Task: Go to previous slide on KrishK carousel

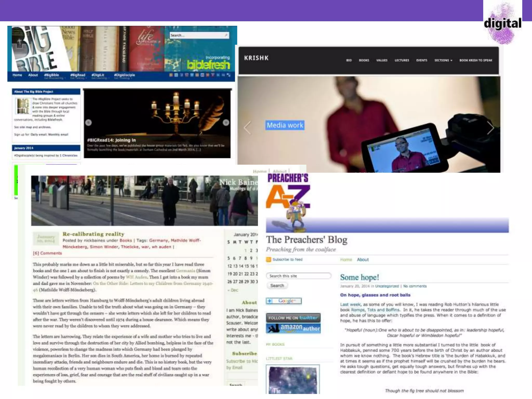Action: tap(247, 128)
